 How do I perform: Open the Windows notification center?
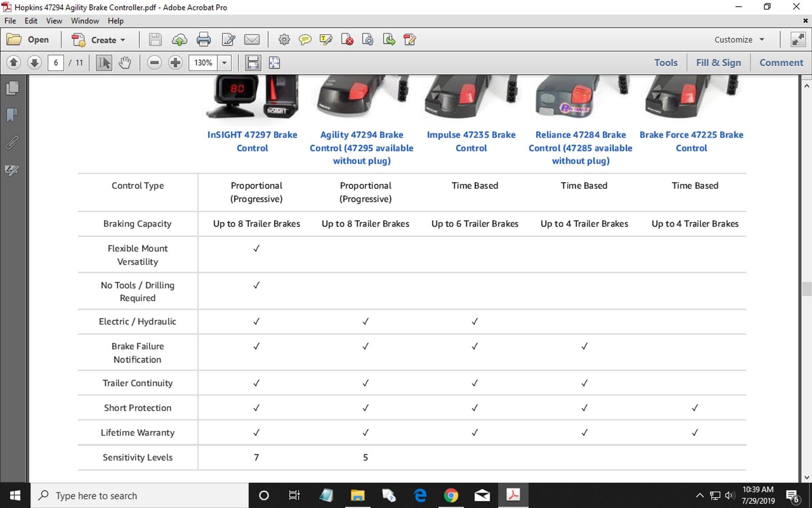(793, 496)
